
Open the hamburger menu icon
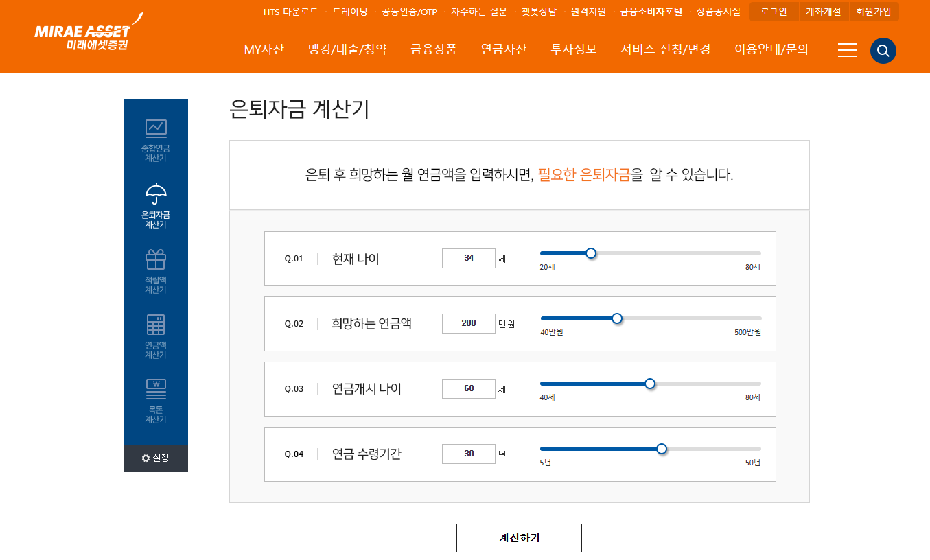pyautogui.click(x=846, y=50)
